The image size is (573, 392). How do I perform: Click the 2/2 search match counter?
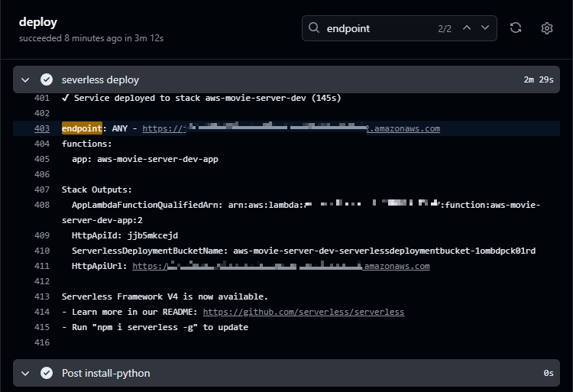click(x=445, y=28)
